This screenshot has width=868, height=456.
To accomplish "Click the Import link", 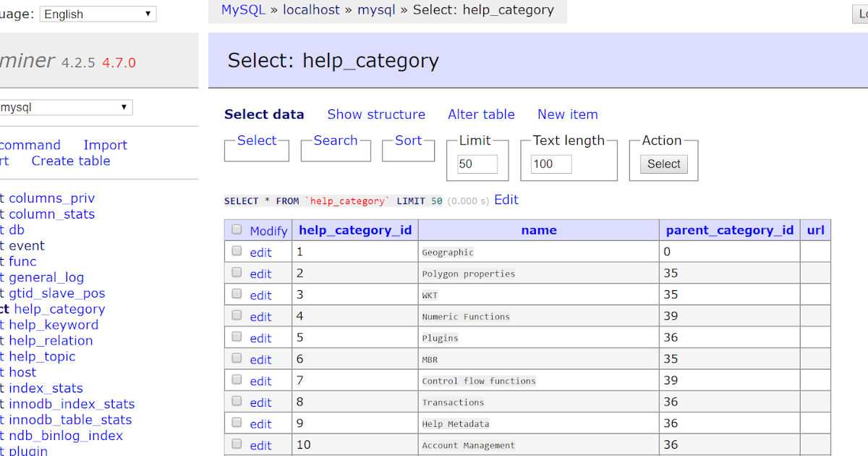I will [x=105, y=145].
